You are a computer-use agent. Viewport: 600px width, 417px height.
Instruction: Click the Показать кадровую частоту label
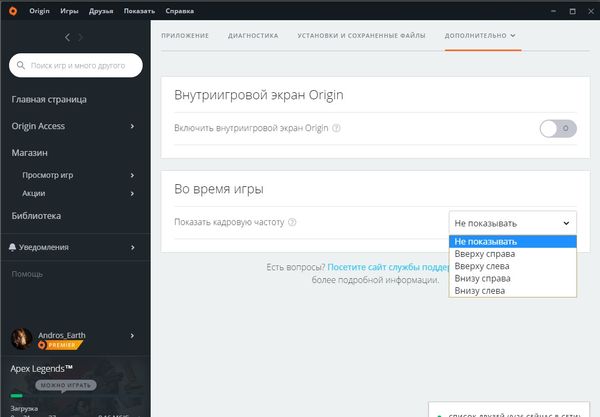(x=229, y=222)
